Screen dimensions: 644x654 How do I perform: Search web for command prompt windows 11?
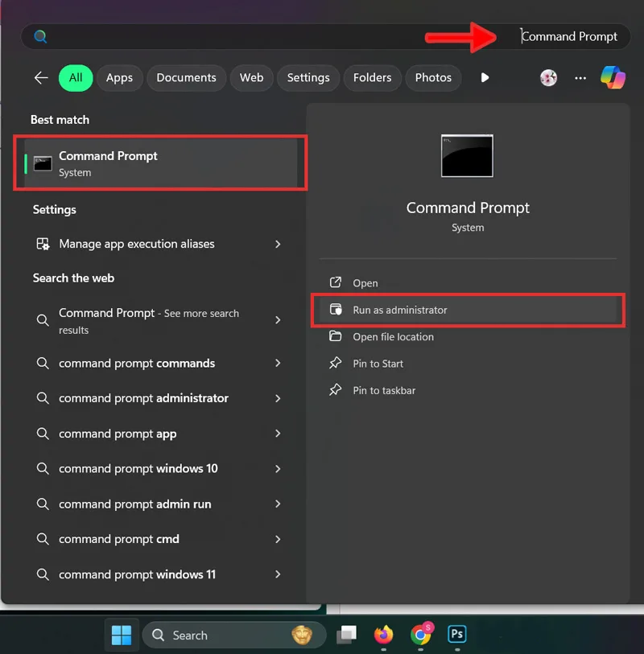tap(161, 574)
